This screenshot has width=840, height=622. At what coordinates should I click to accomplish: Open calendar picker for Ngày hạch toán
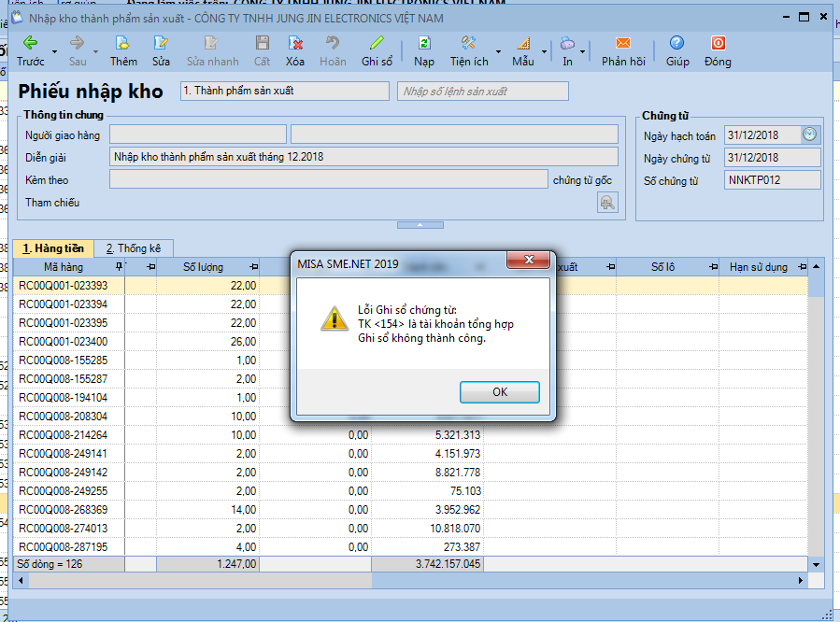tap(809, 134)
